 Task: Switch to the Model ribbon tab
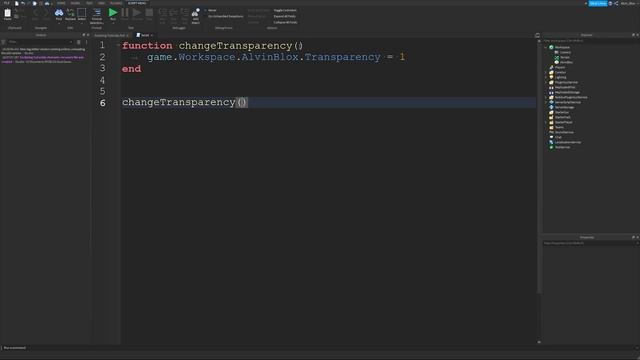click(75, 3)
